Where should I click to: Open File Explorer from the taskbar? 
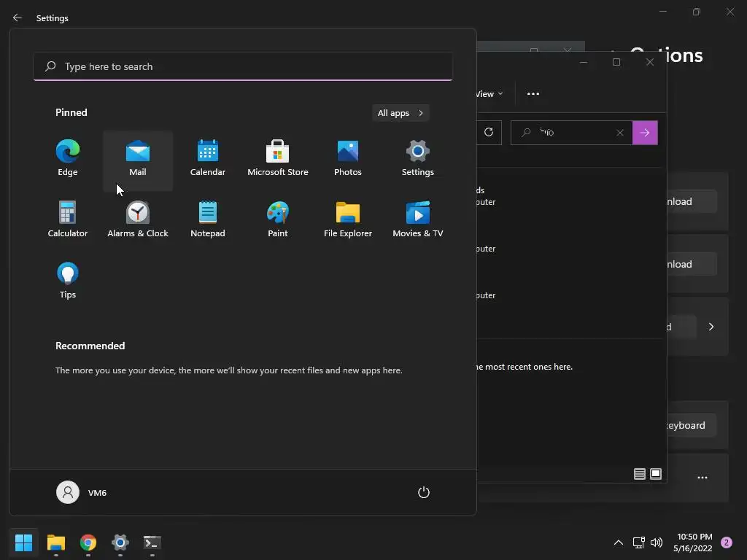pyautogui.click(x=55, y=542)
